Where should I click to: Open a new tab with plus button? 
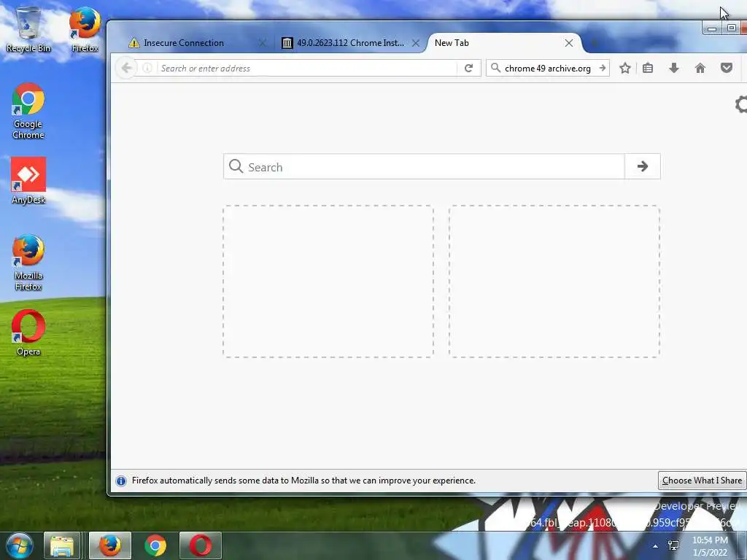tap(594, 43)
